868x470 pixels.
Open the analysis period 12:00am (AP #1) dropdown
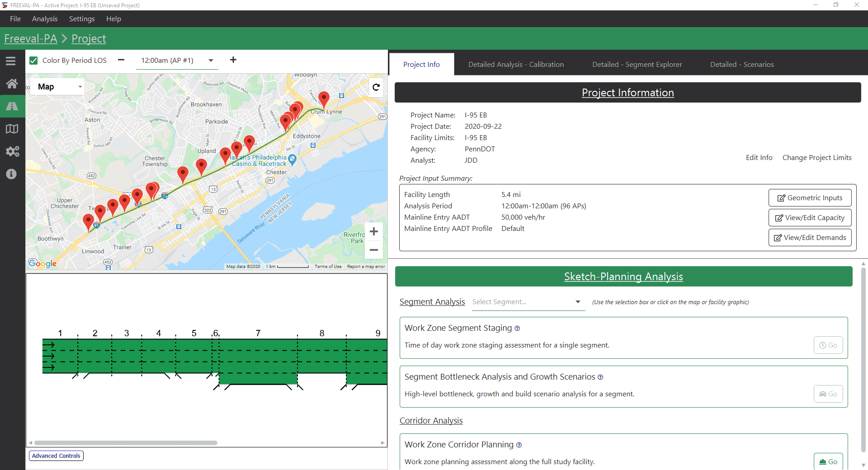(177, 61)
